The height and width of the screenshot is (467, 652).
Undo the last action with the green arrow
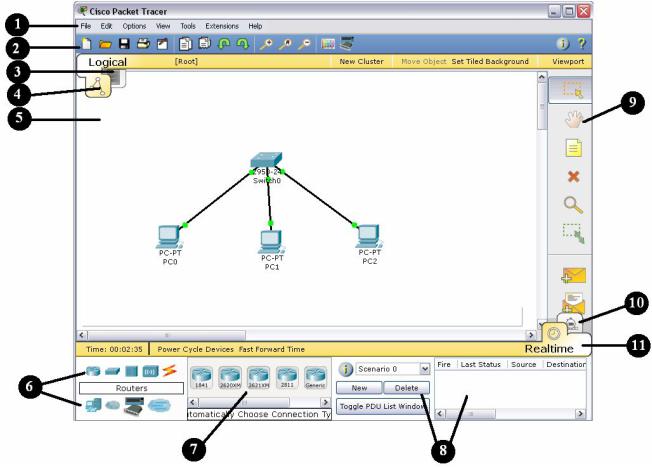point(224,44)
